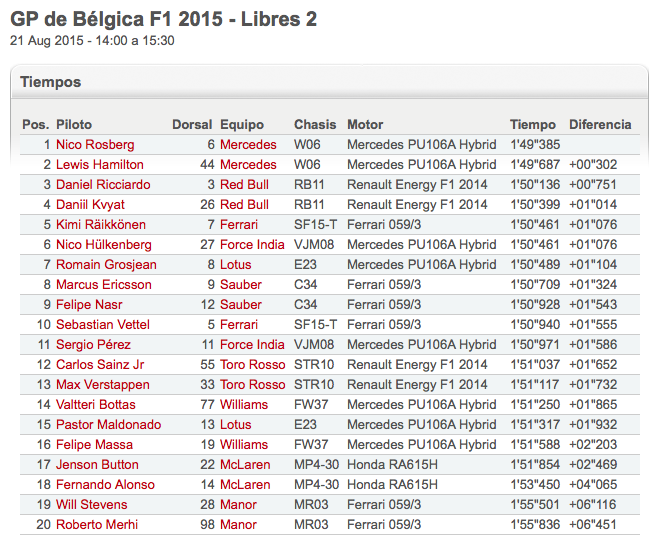Click Sergio Pérez driver link
The image size is (653, 549).
93,344
